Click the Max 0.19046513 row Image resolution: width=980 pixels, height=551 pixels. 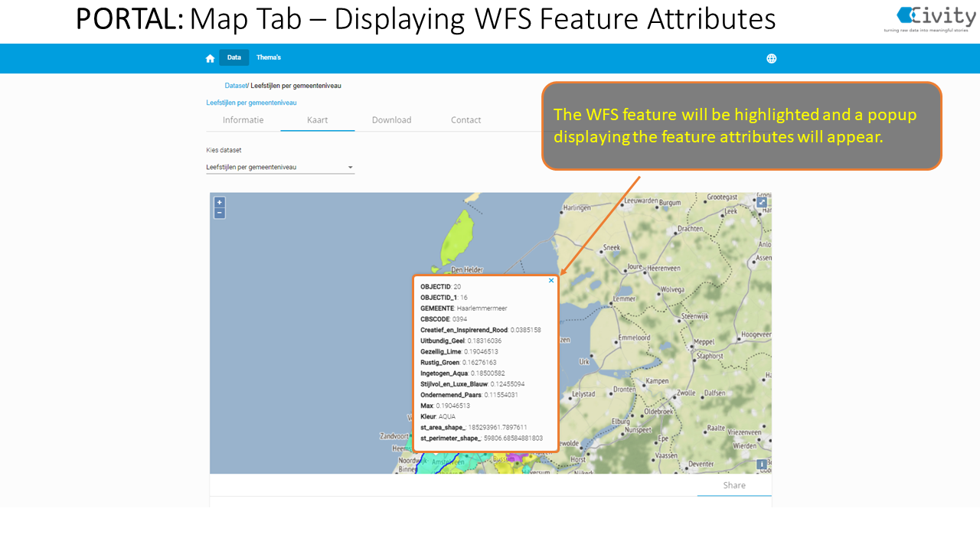446,406
